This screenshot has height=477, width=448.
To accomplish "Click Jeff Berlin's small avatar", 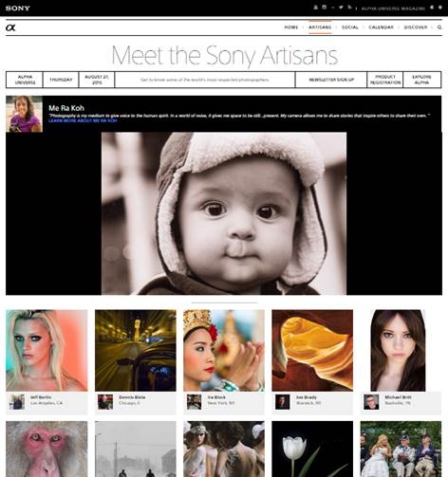I will coord(17,402).
